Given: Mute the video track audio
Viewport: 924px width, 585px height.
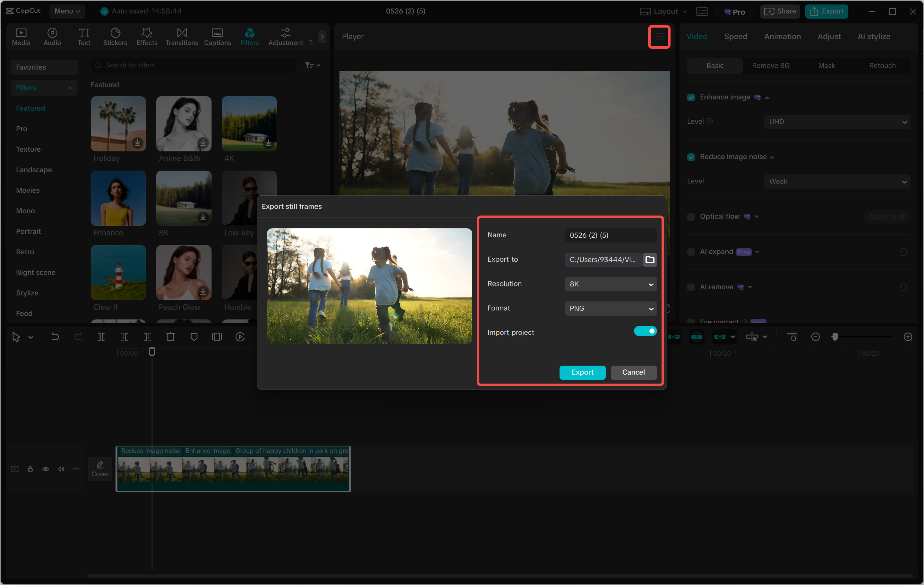Looking at the screenshot, I should pos(61,469).
